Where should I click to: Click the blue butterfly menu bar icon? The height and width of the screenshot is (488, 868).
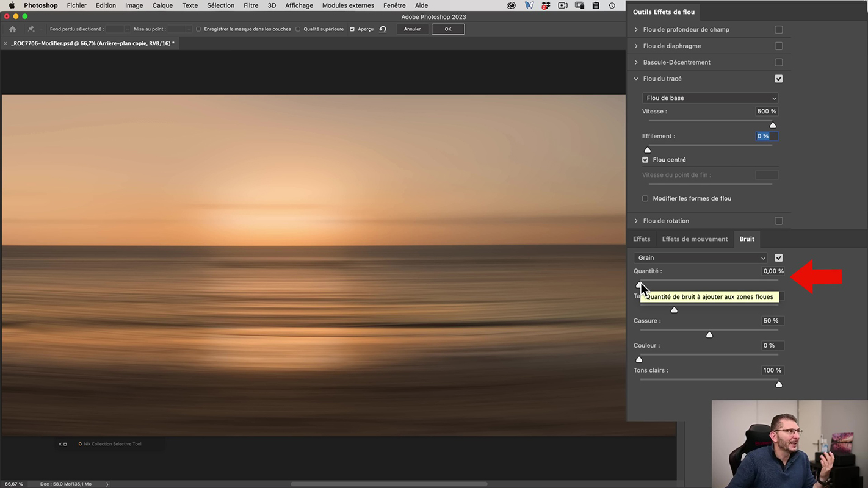point(529,5)
